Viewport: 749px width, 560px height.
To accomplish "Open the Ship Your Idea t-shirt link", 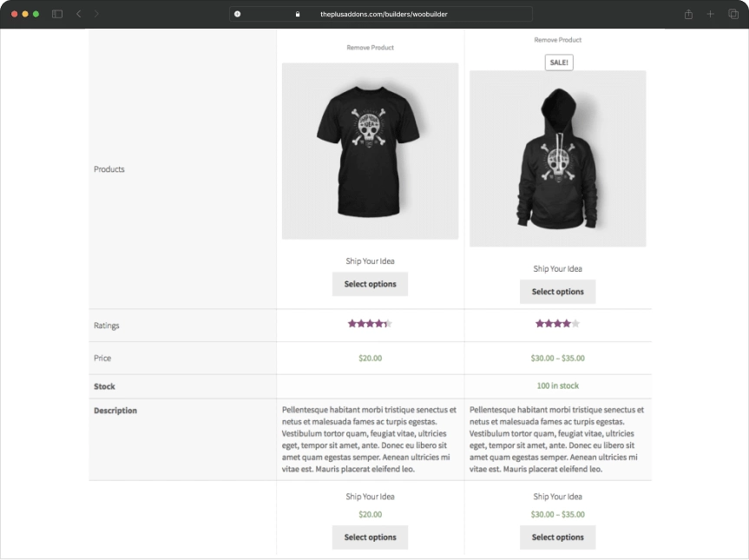I will coord(370,260).
